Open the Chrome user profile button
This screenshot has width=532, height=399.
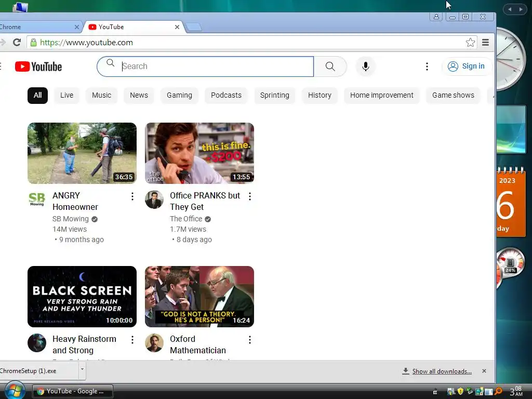[x=436, y=17]
